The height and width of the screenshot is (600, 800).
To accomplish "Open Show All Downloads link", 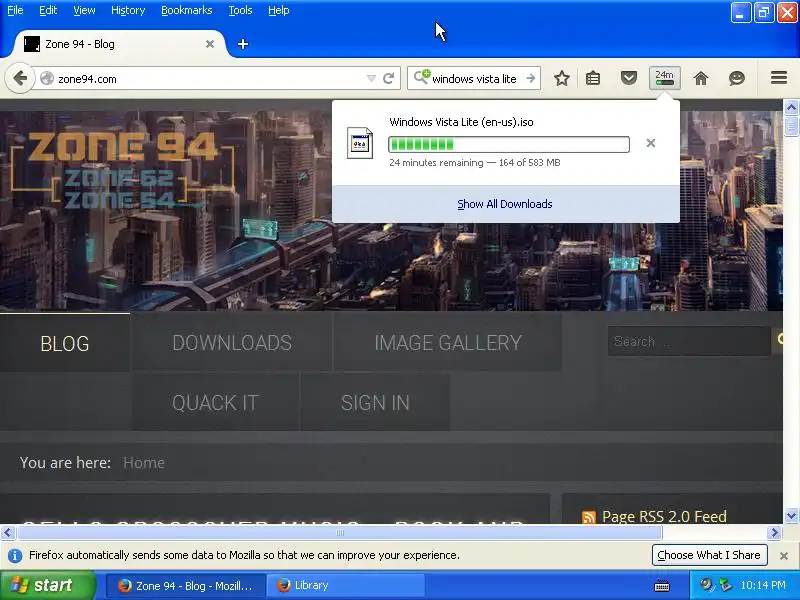I will [505, 204].
